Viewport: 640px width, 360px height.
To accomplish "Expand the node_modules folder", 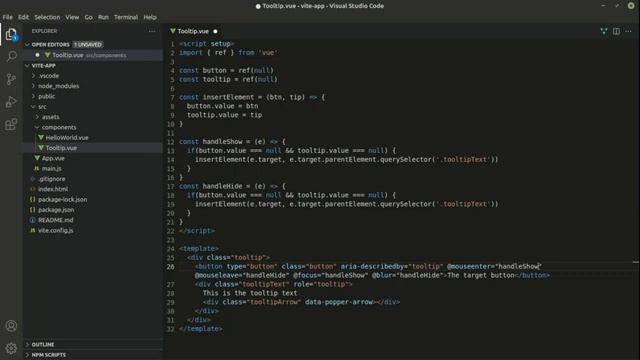I will tap(33, 86).
